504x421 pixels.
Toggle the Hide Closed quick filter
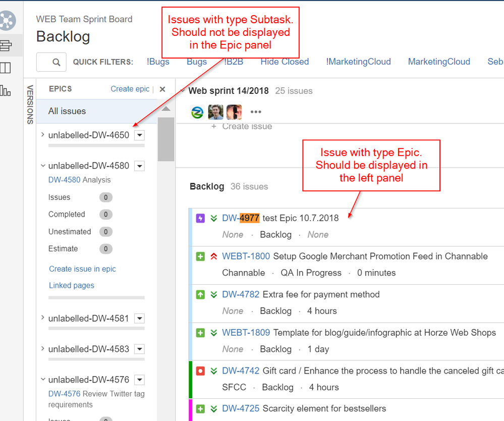pyautogui.click(x=285, y=62)
